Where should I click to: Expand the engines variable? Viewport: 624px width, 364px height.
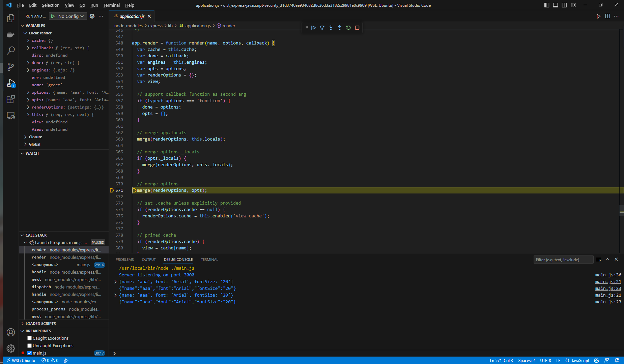point(28,70)
